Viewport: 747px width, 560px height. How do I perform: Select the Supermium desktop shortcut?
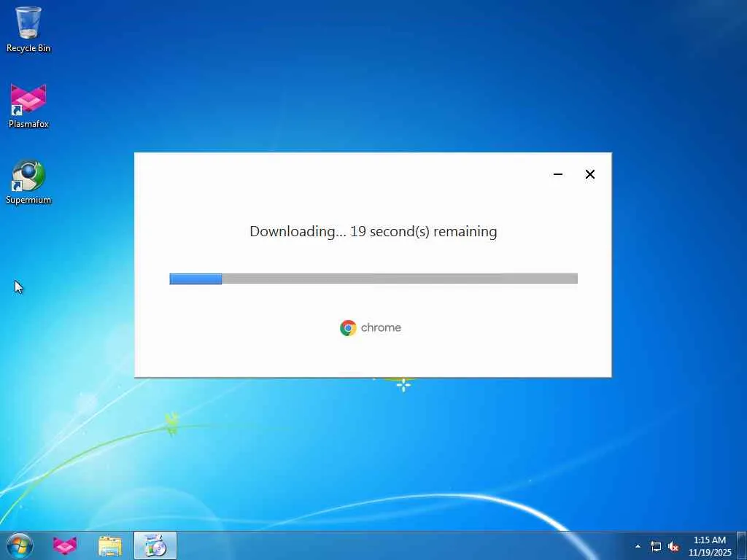click(28, 182)
